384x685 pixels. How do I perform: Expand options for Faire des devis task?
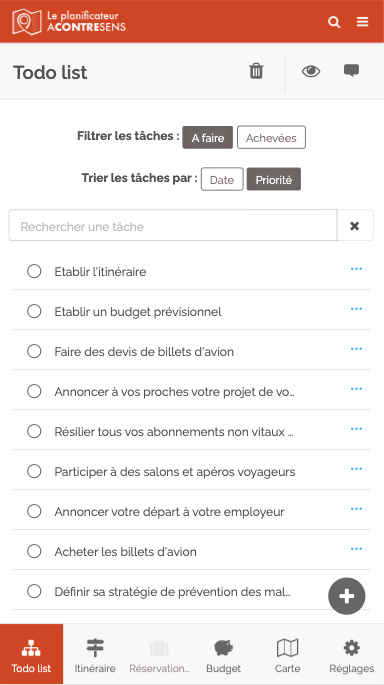tap(356, 349)
